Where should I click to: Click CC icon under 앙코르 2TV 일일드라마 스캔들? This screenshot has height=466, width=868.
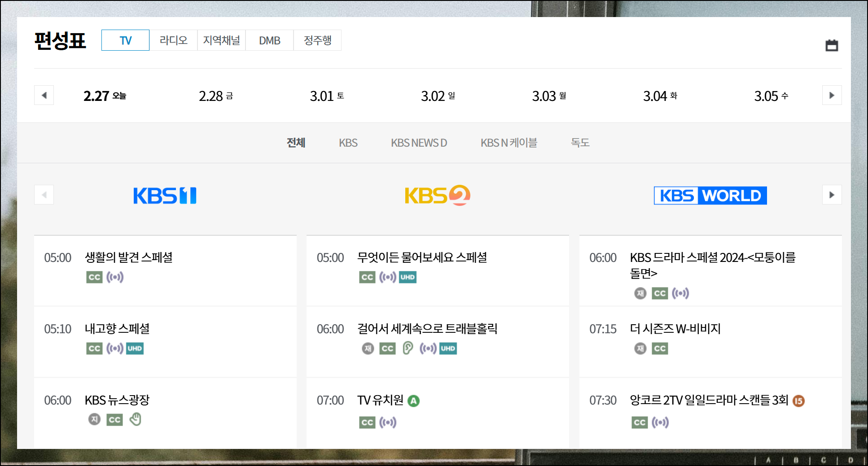click(640, 422)
